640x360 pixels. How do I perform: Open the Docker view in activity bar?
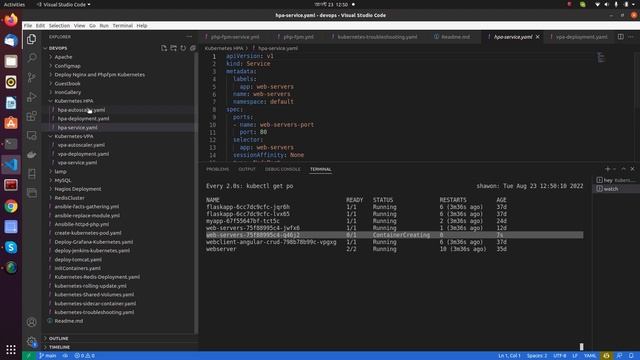coord(31,155)
